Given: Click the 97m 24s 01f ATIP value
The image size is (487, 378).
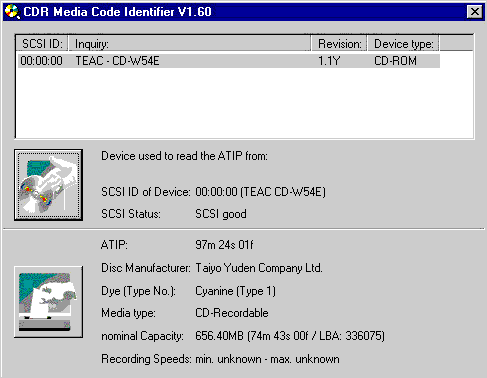Looking at the screenshot, I should (224, 245).
